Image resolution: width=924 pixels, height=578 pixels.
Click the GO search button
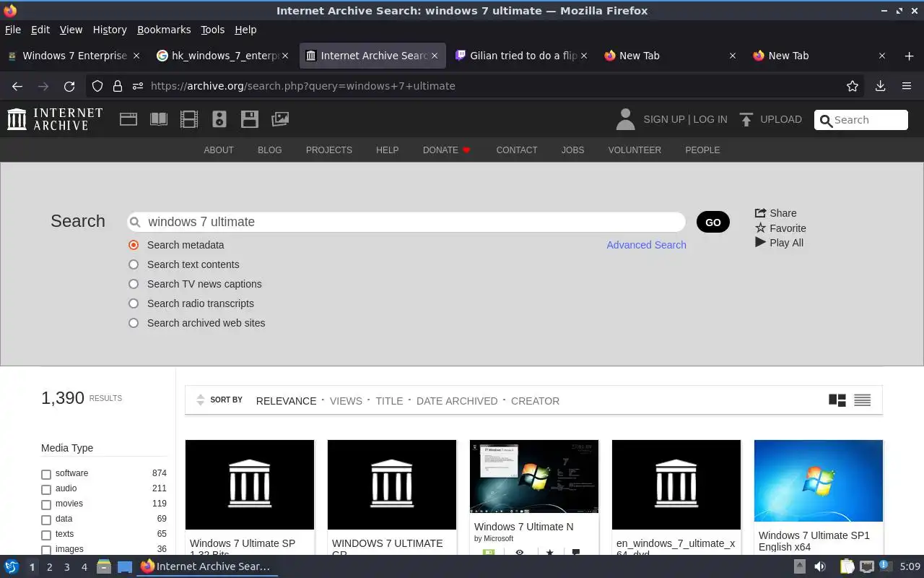click(x=713, y=222)
